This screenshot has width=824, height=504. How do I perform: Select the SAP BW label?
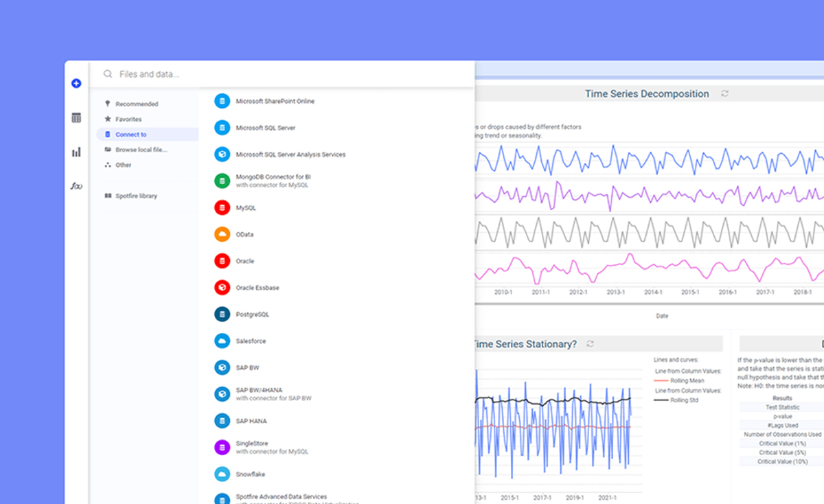coord(247,368)
